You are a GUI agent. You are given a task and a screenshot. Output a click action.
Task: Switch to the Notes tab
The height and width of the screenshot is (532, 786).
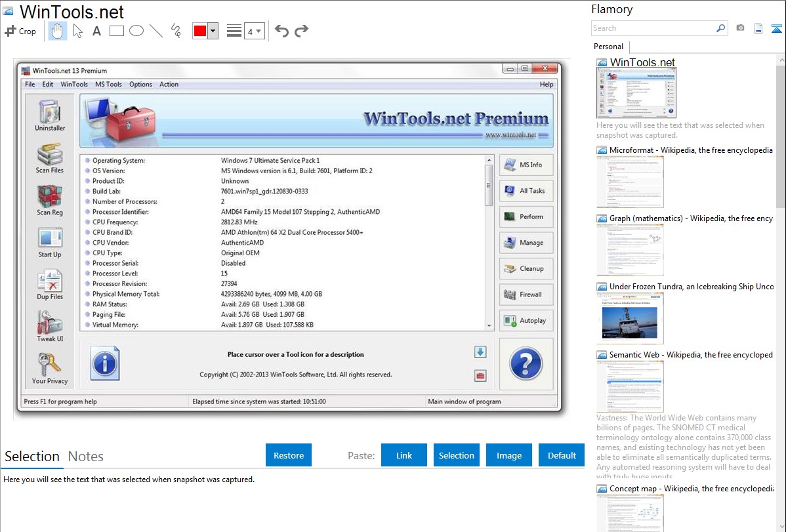(x=86, y=457)
